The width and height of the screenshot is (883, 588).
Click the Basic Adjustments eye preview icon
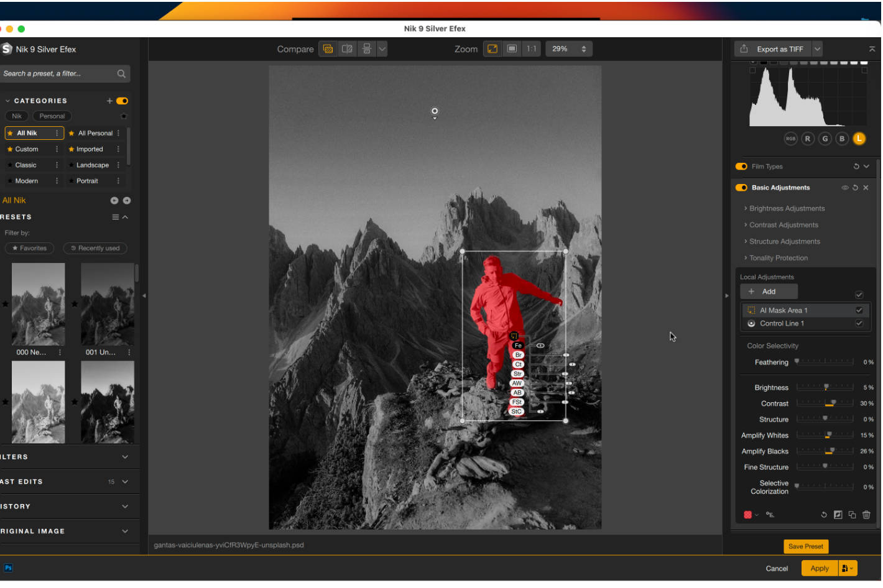click(846, 188)
